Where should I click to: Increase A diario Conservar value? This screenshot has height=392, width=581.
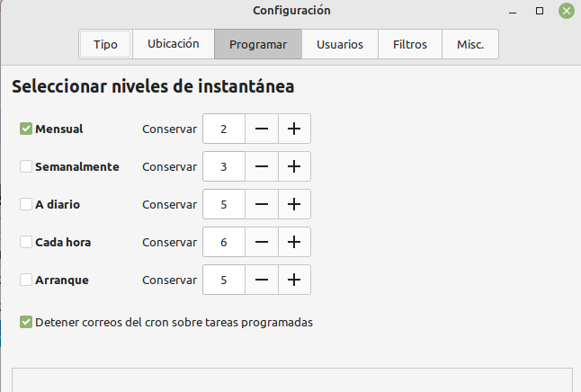(x=294, y=204)
